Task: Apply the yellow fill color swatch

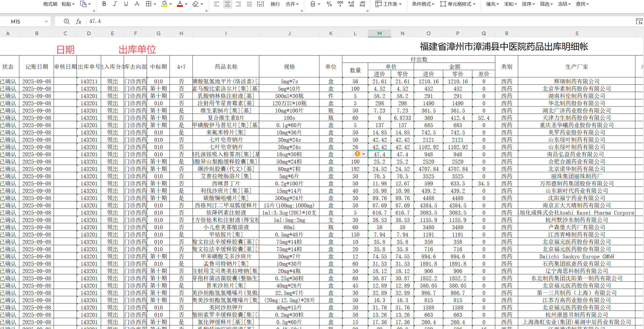Action: pos(164,4)
